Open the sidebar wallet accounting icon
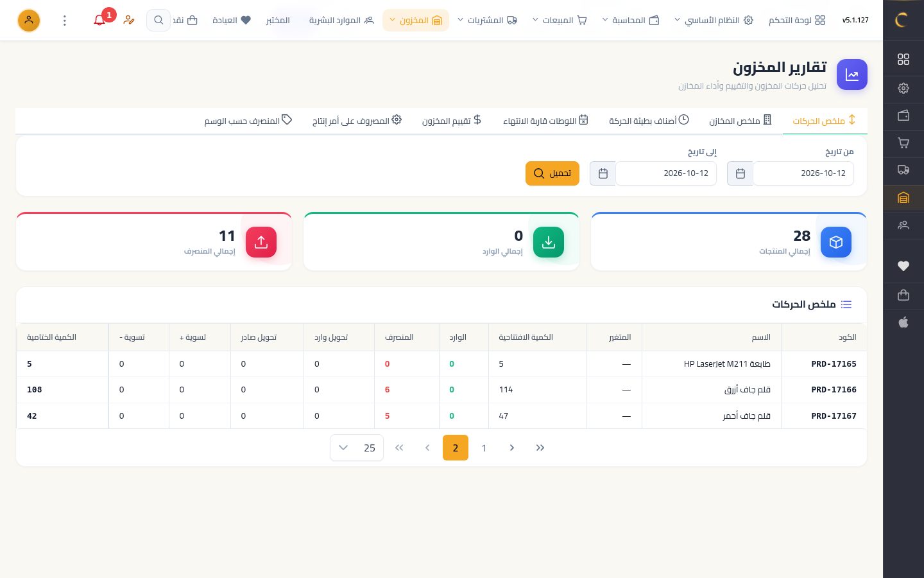This screenshot has height=578, width=924. (x=903, y=116)
